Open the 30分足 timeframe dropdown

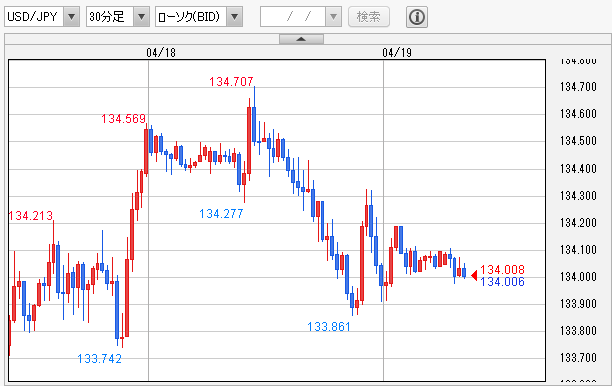pos(118,17)
